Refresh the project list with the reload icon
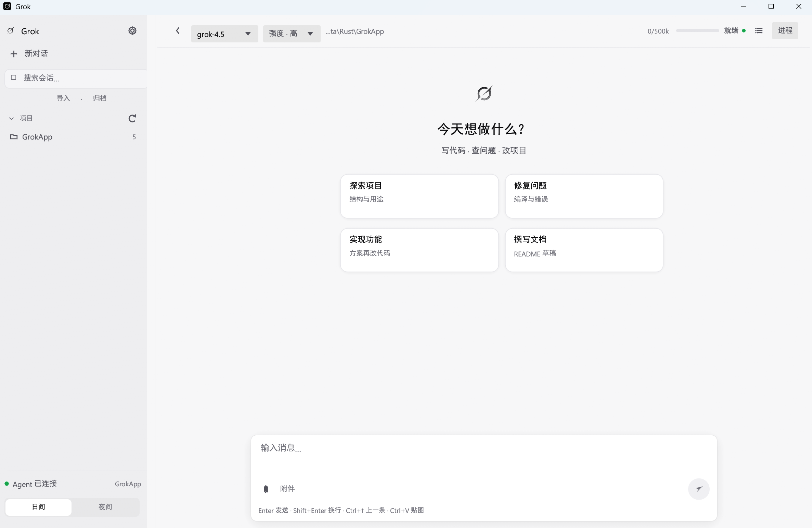 click(132, 118)
